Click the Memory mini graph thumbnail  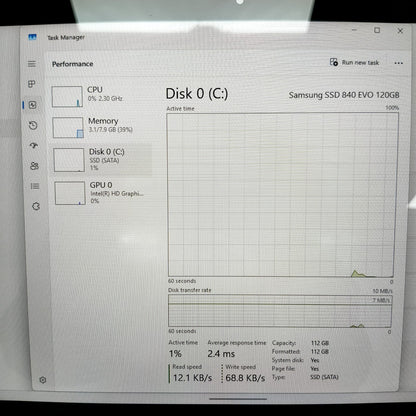(x=68, y=127)
